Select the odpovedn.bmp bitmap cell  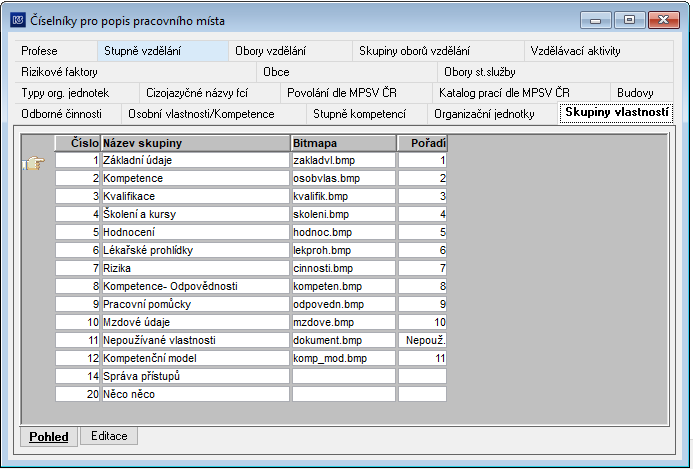[x=344, y=304]
